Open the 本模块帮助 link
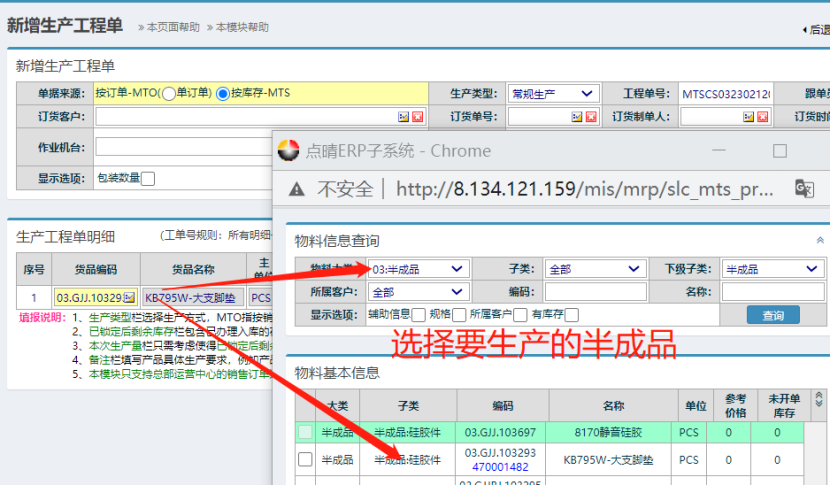 pyautogui.click(x=242, y=27)
